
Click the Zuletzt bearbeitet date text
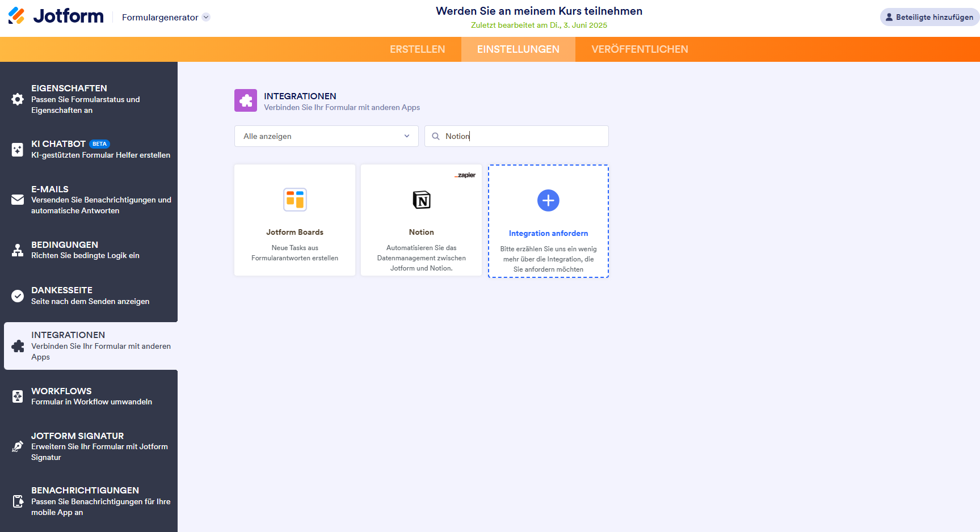(539, 25)
